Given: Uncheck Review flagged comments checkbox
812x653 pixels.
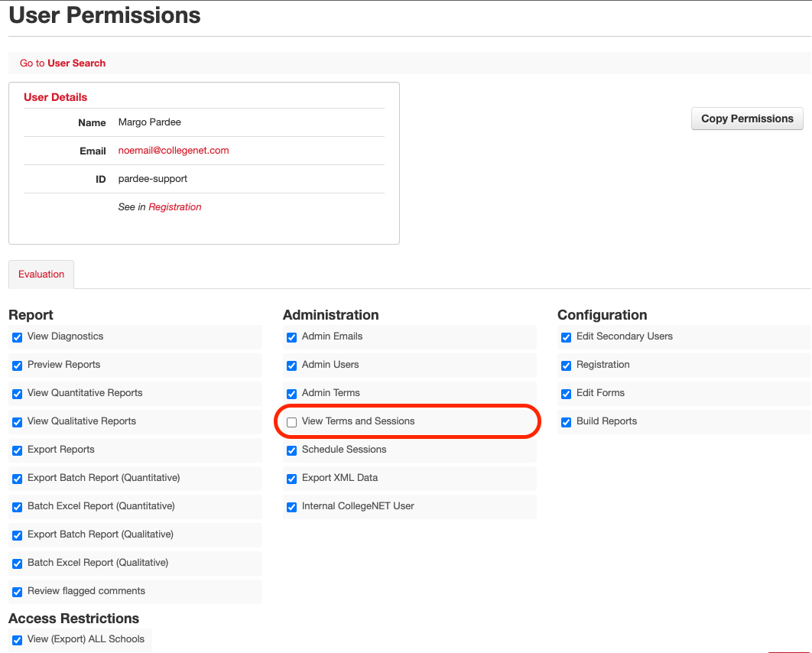Looking at the screenshot, I should click(17, 592).
